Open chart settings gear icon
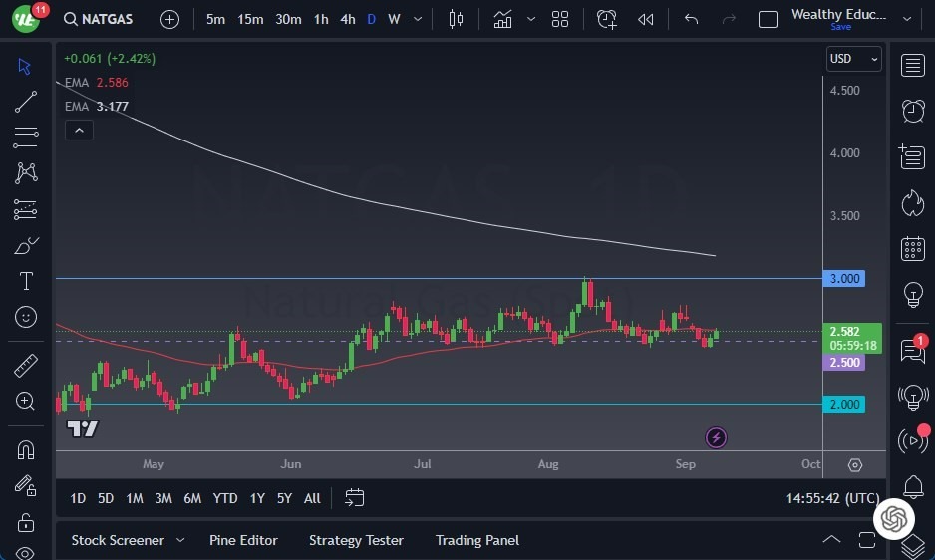The width and height of the screenshot is (935, 560). pyautogui.click(x=855, y=465)
